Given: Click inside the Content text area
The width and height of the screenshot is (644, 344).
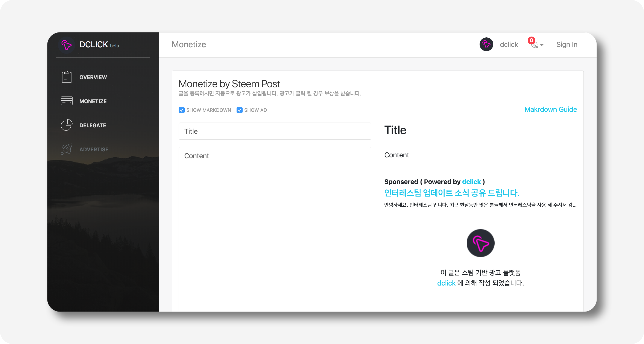Looking at the screenshot, I should [275, 225].
